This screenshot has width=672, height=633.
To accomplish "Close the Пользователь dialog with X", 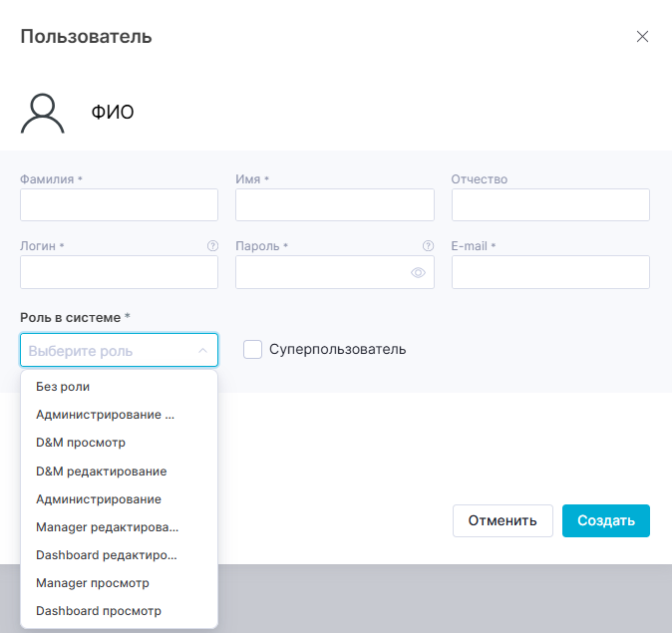I will (642, 37).
